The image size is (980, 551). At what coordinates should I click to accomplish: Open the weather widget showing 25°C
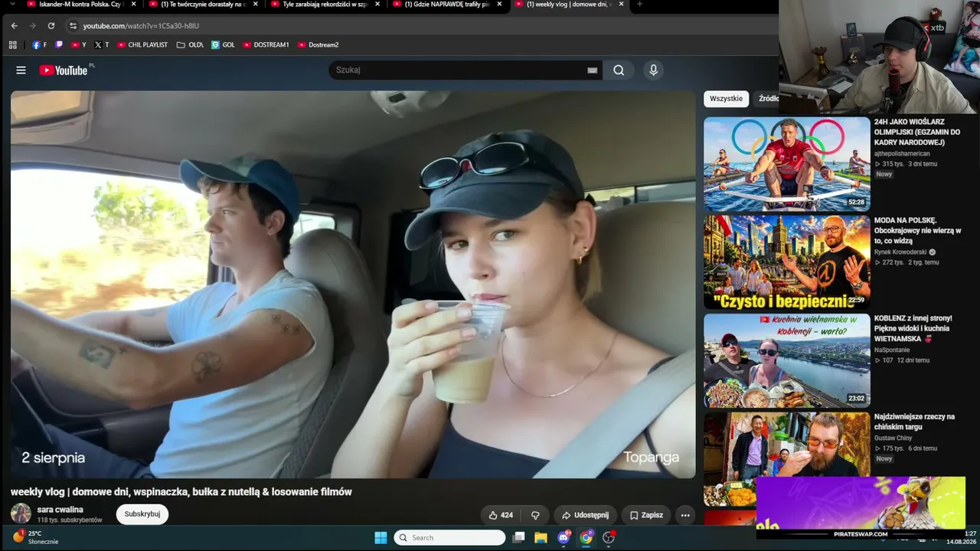(x=35, y=537)
